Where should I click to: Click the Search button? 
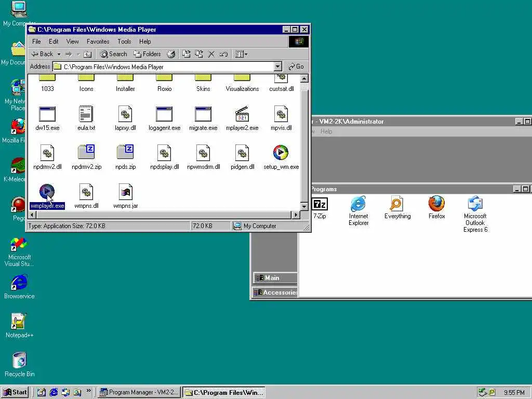point(114,54)
